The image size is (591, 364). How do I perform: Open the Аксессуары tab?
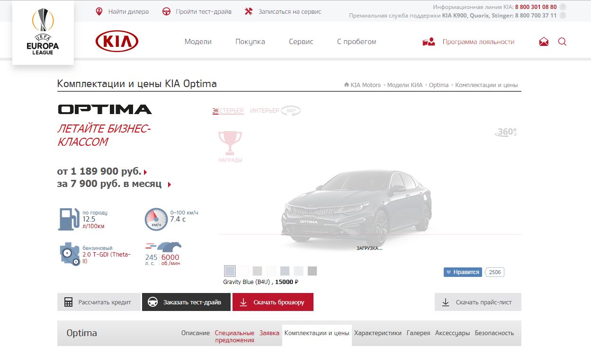click(x=453, y=333)
